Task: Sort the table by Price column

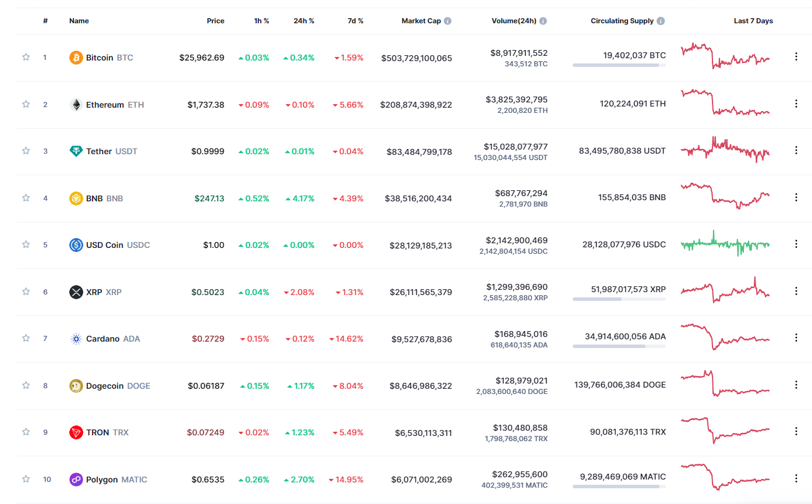Action: pos(215,21)
